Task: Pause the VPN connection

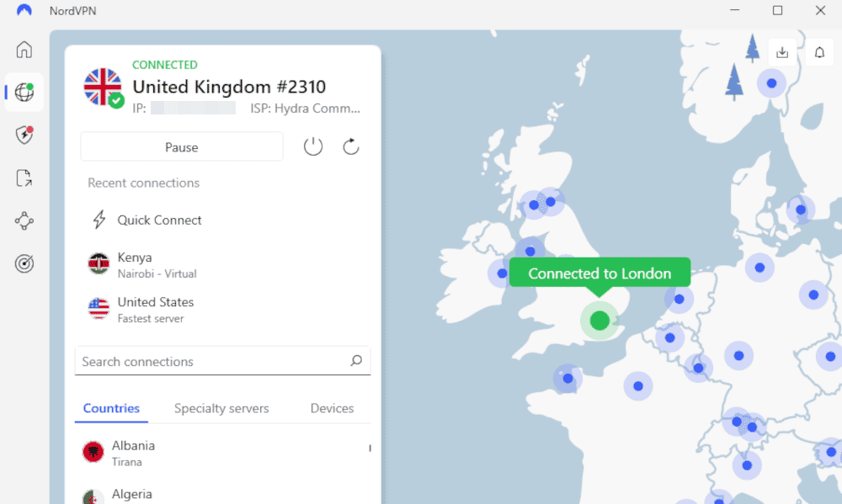Action: [x=182, y=146]
